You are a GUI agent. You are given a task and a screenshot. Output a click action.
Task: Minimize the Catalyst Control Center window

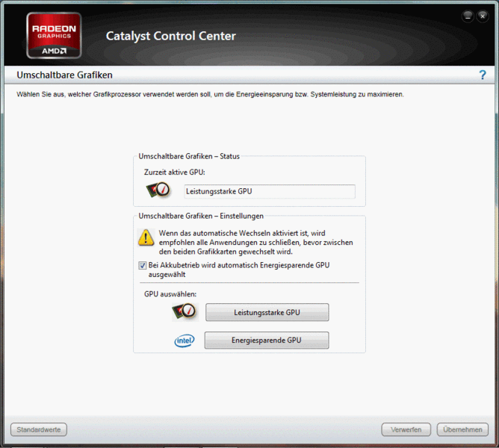468,16
